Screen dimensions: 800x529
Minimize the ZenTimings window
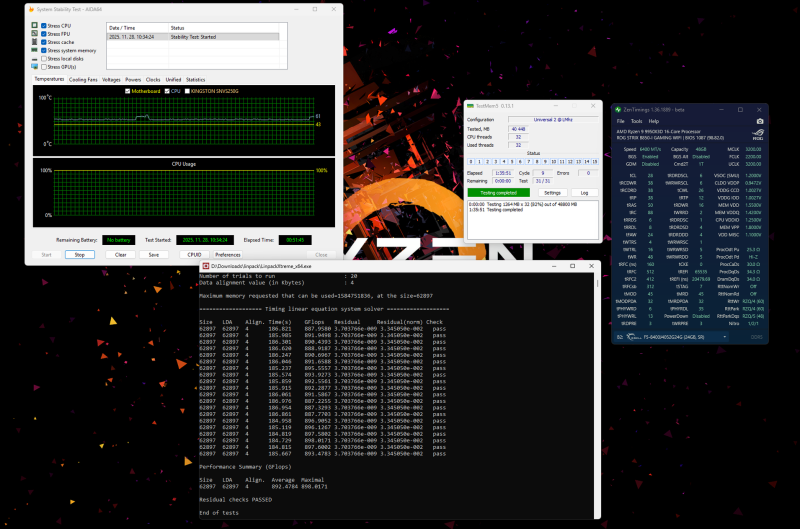721,110
